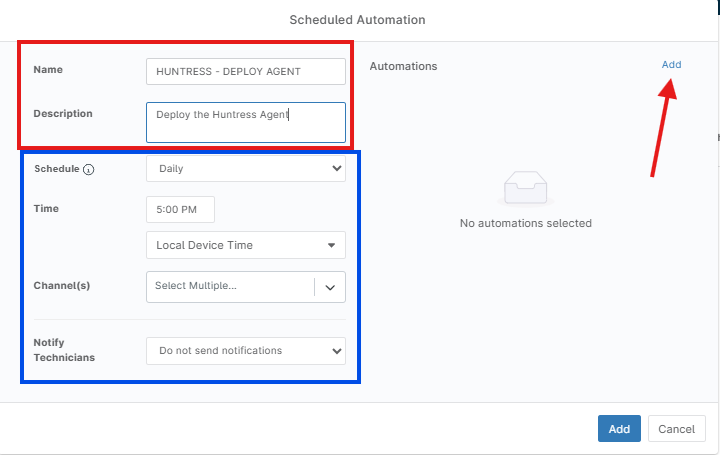The height and width of the screenshot is (455, 720).
Task: Click the Select Multiple channels field
Action: [230, 287]
